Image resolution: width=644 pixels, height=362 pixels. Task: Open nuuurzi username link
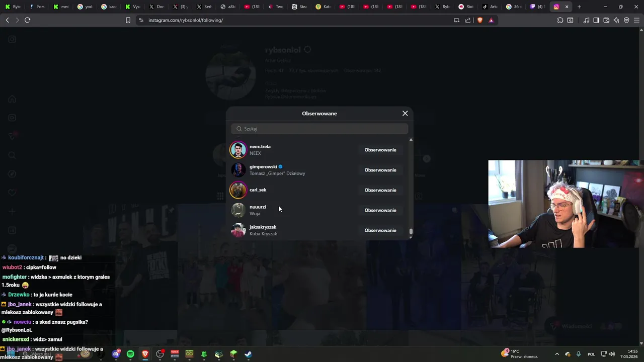coord(258,207)
